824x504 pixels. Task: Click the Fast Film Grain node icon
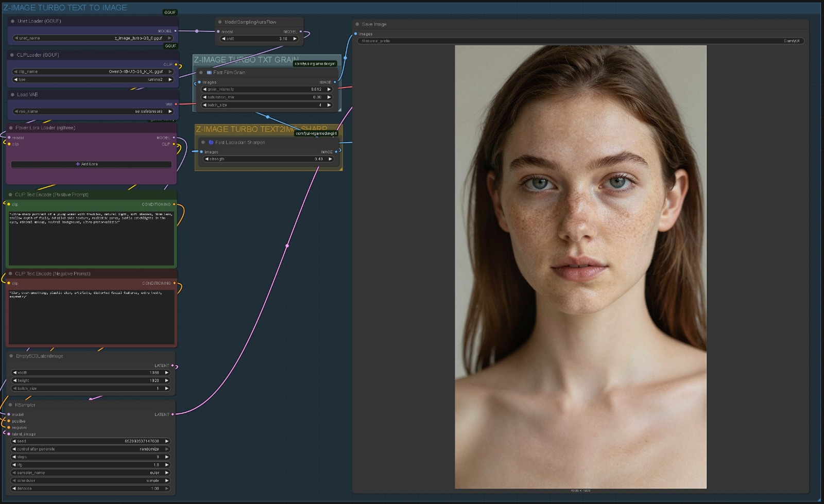tap(209, 73)
